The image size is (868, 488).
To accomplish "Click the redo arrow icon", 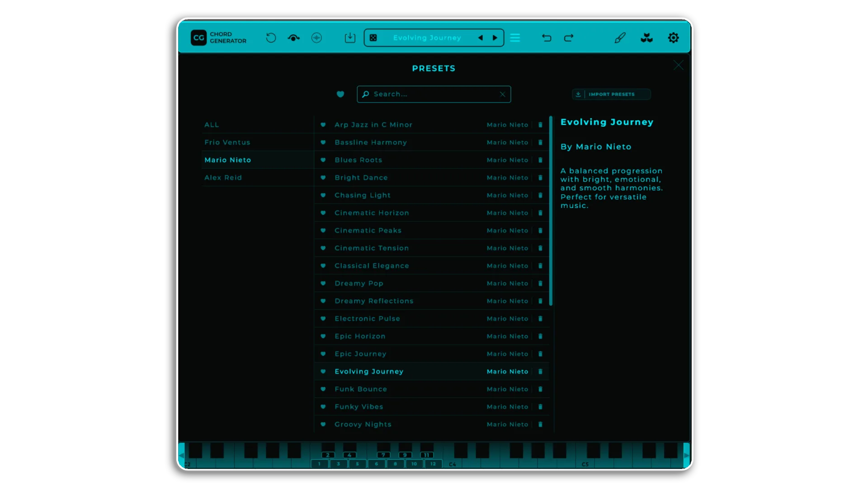I will [569, 38].
